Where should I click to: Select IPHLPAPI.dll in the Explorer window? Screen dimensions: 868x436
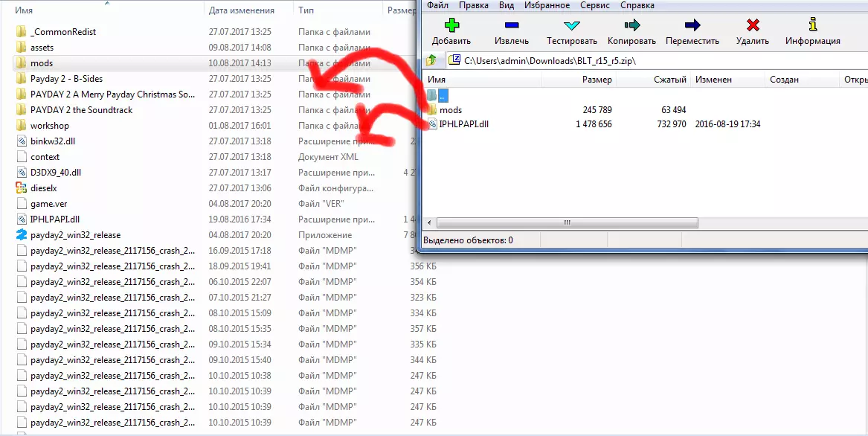click(55, 219)
